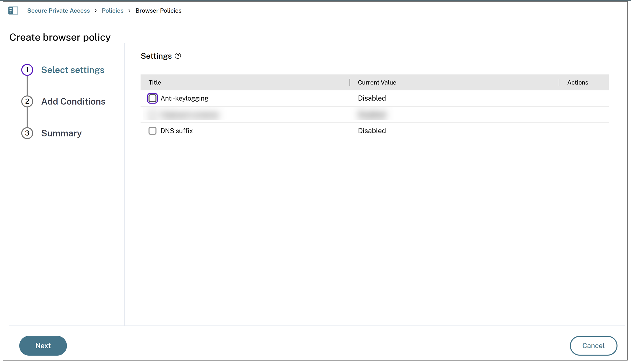The image size is (631, 364).
Task: Click the DNS suffix label text
Action: click(177, 131)
